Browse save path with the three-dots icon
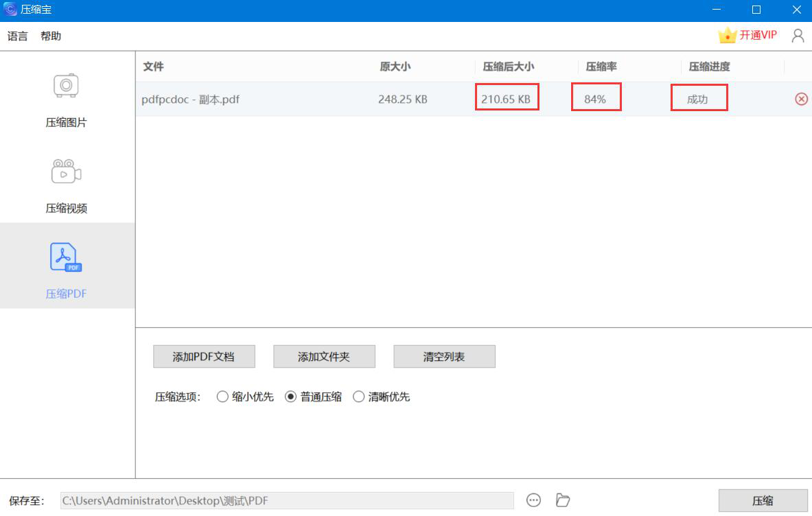Screen dimensions: 812x516 533,500
